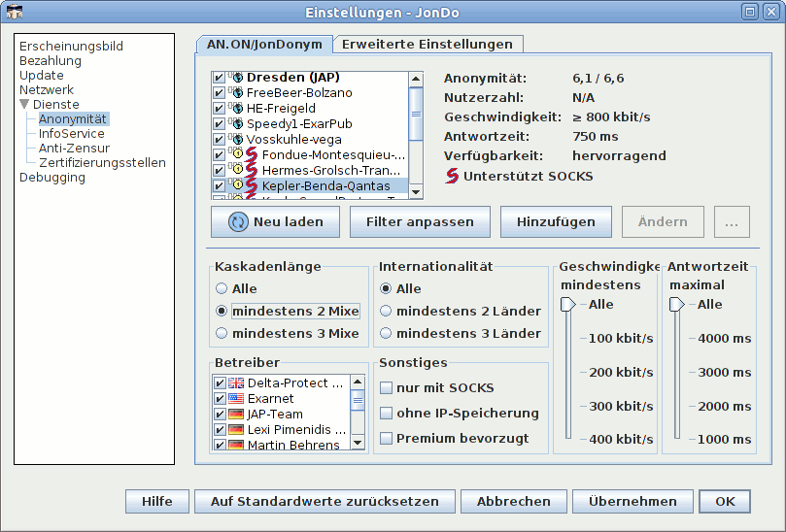This screenshot has height=532, width=786.
Task: Toggle the HE-Freigeld cascade checkbox
Action: 219,109
